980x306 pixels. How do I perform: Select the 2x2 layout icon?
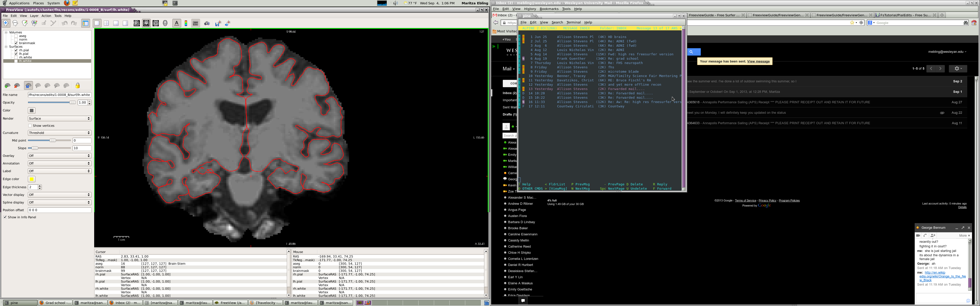click(106, 23)
